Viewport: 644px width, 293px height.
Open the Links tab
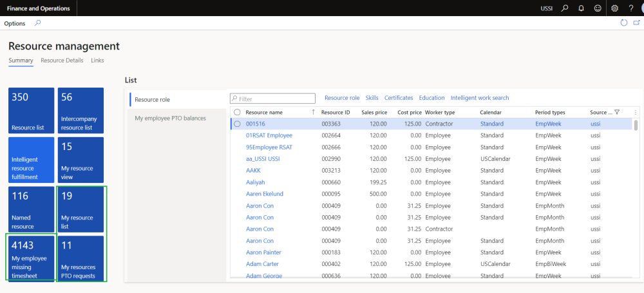point(97,61)
